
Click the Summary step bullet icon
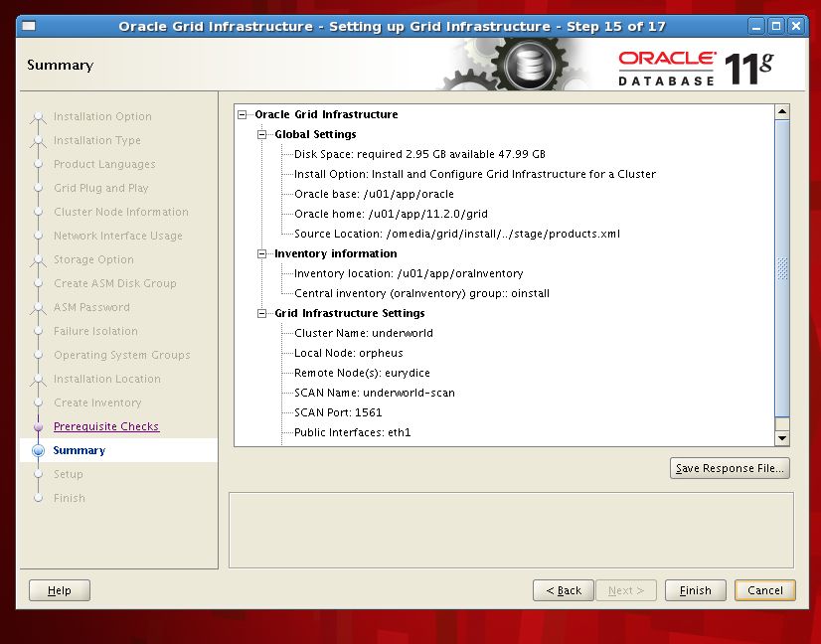click(39, 450)
